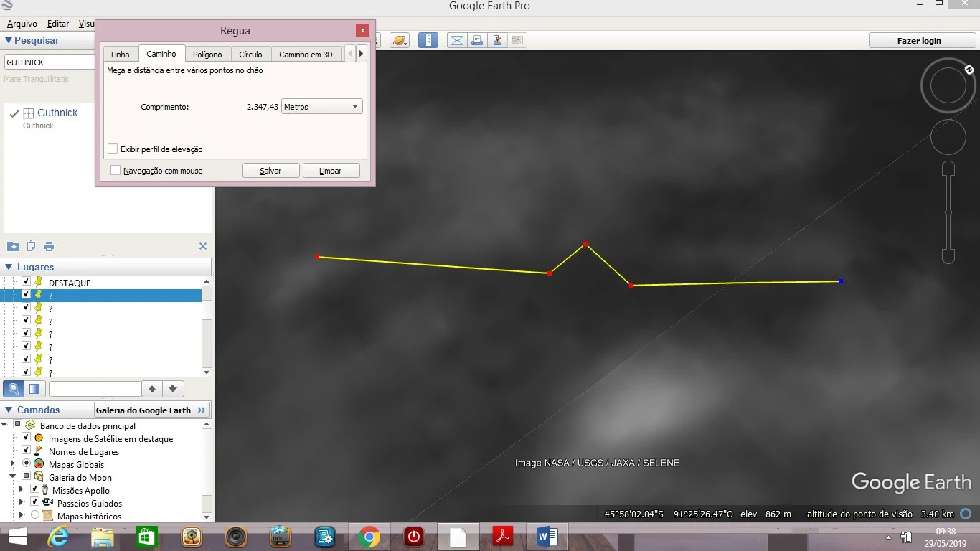Collapse the Camadas panel
This screenshot has width=980, height=551.
click(x=9, y=410)
